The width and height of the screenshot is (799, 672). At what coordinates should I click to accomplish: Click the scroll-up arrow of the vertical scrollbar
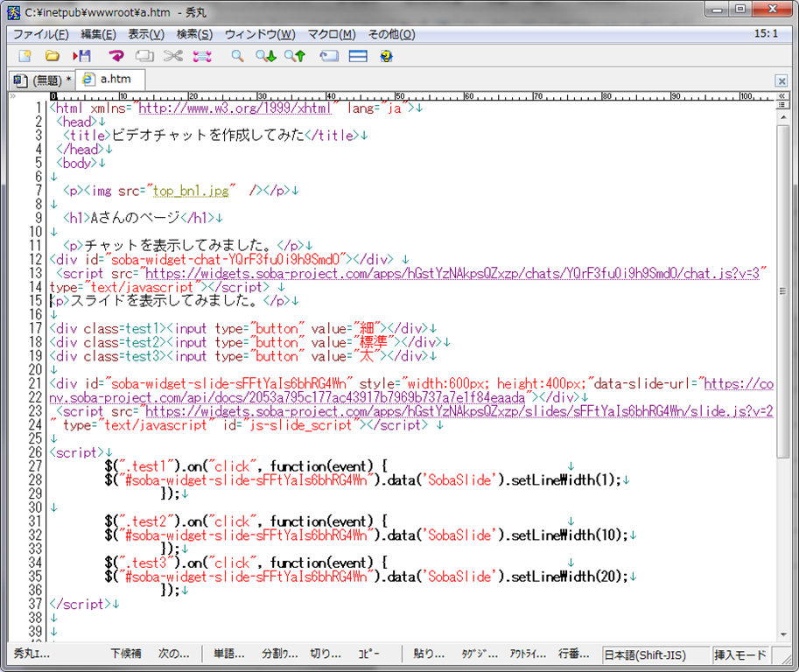coord(783,117)
